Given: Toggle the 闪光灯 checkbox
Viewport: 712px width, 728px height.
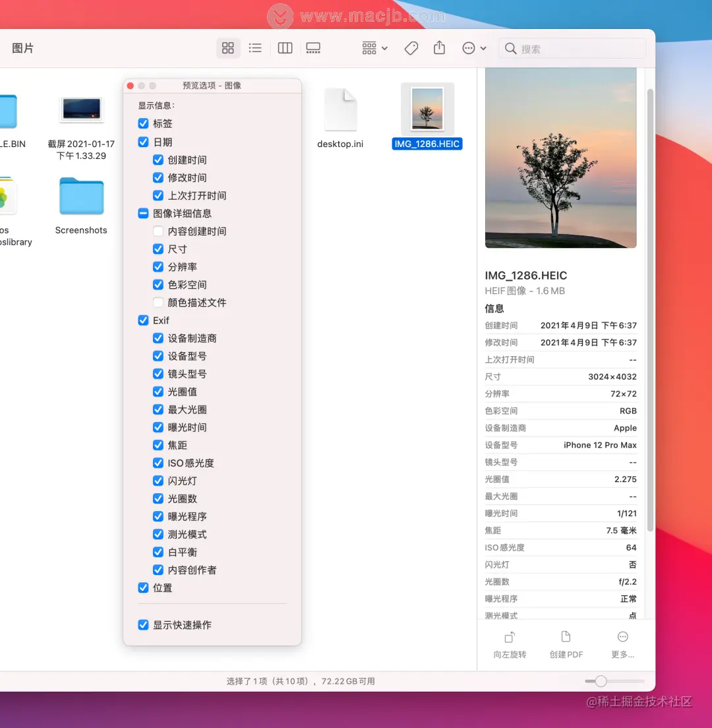Looking at the screenshot, I should click(x=158, y=481).
